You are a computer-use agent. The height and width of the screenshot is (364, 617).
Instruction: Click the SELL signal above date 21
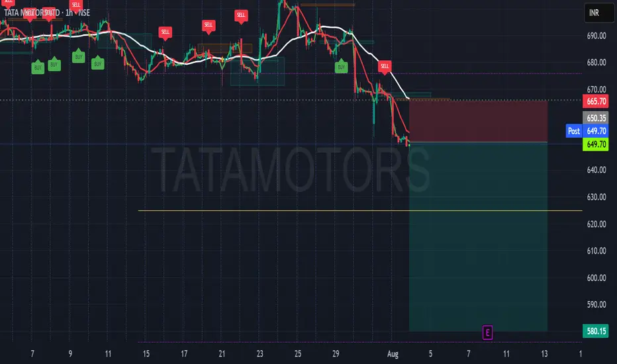pyautogui.click(x=208, y=26)
